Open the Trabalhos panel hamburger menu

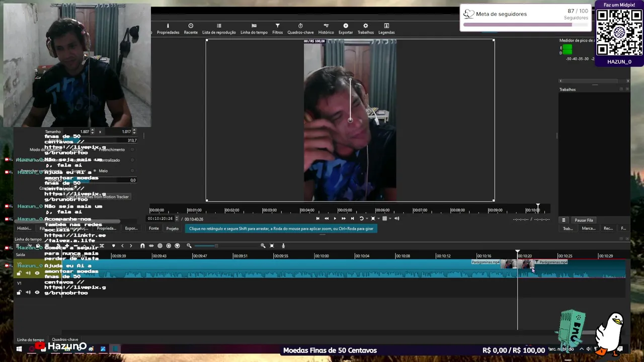[x=563, y=220]
